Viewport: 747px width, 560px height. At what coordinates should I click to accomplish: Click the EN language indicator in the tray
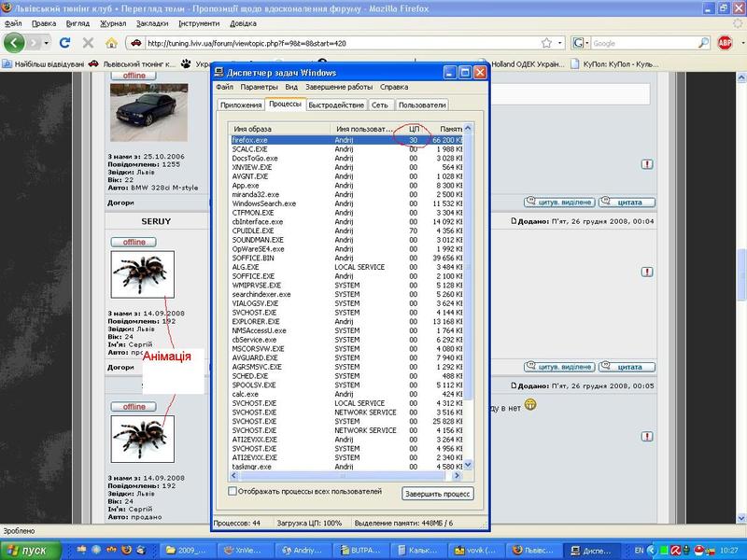click(639, 551)
